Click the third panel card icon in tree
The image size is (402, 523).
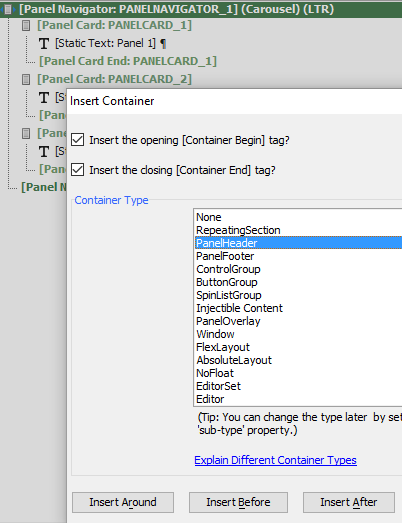coord(26,133)
